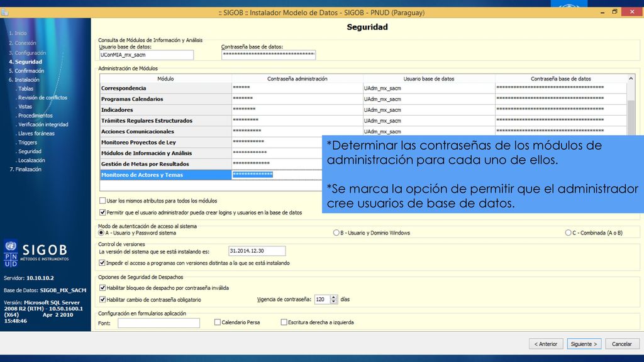Select 'Tablas' sub-step in sidebar

(x=25, y=89)
